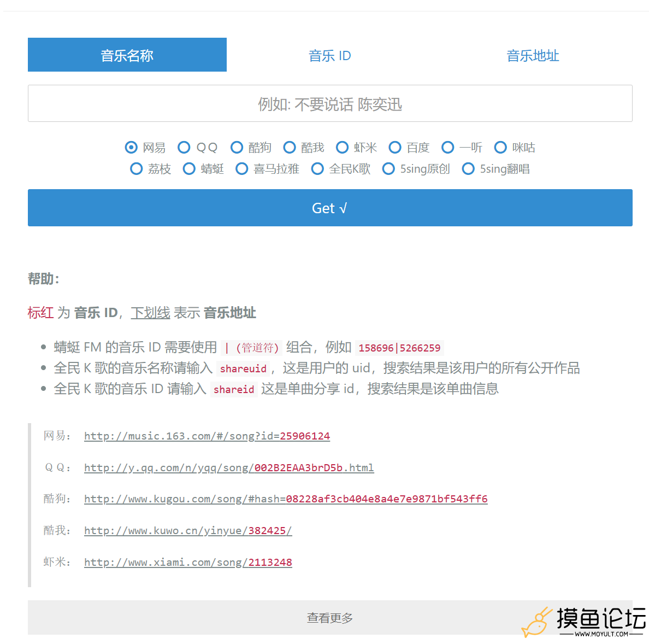The image size is (649, 644).
Task: Open the xiami.com song example link
Action: (188, 563)
